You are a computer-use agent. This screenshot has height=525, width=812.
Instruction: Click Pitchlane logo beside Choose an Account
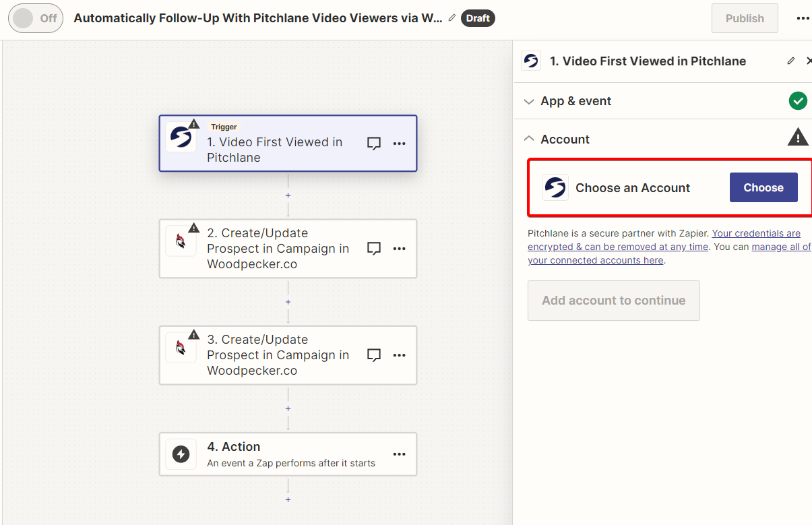click(555, 187)
